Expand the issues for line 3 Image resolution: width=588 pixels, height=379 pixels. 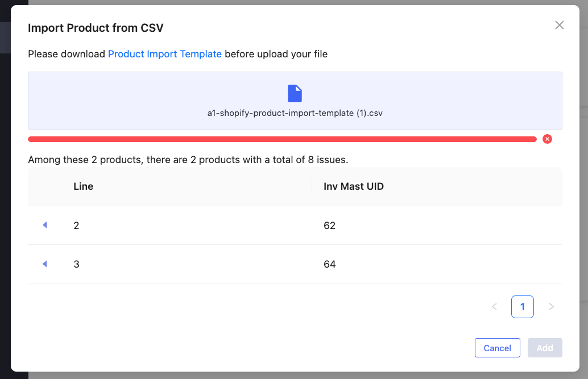pos(44,264)
